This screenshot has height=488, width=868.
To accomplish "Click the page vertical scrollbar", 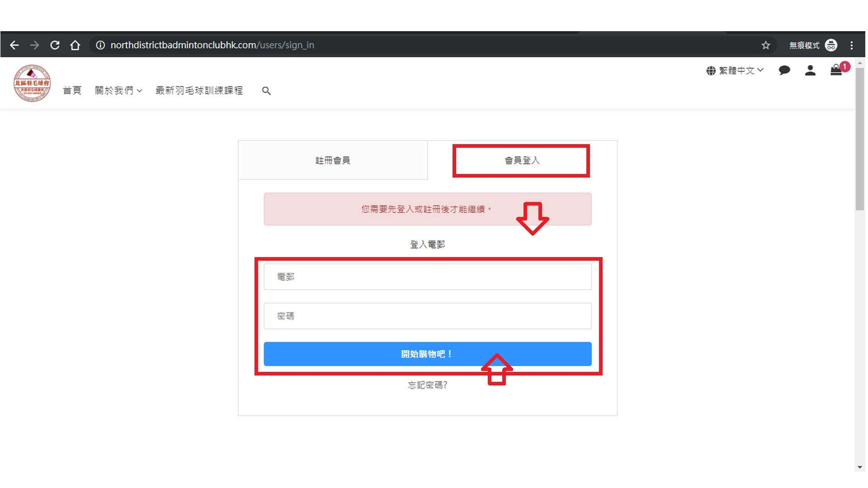I will coord(859,139).
